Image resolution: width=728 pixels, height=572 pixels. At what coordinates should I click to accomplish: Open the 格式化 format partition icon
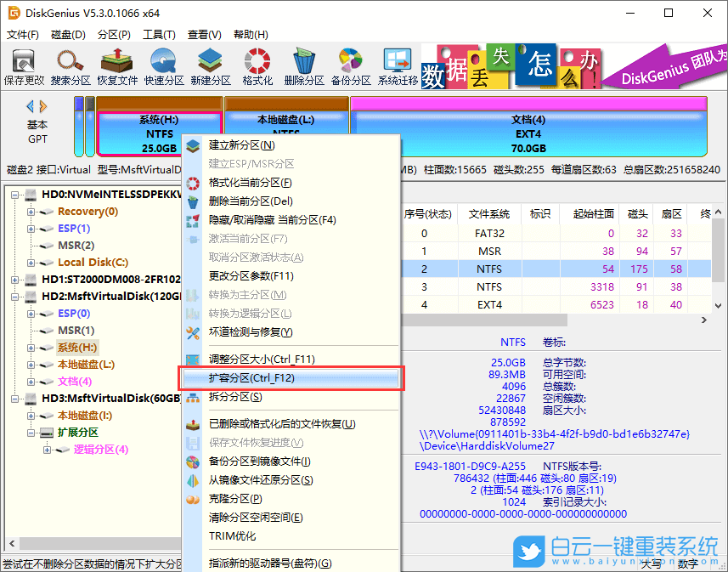coord(257,65)
